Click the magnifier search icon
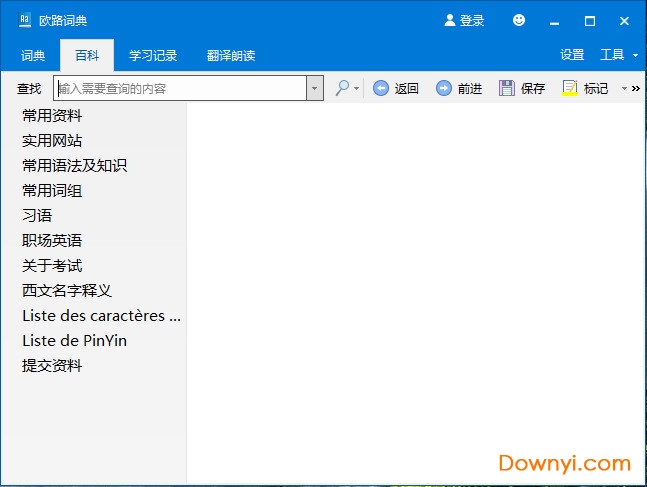Image resolution: width=647 pixels, height=487 pixels. pyautogui.click(x=342, y=88)
